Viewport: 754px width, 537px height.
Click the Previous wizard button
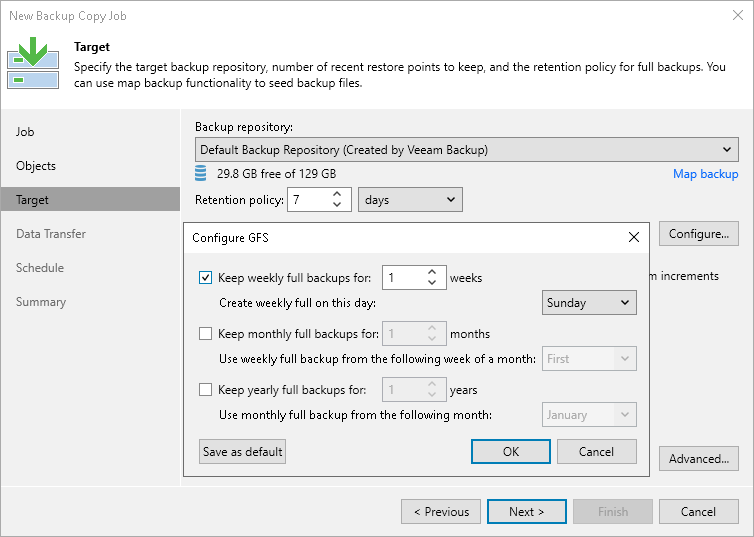coord(441,512)
